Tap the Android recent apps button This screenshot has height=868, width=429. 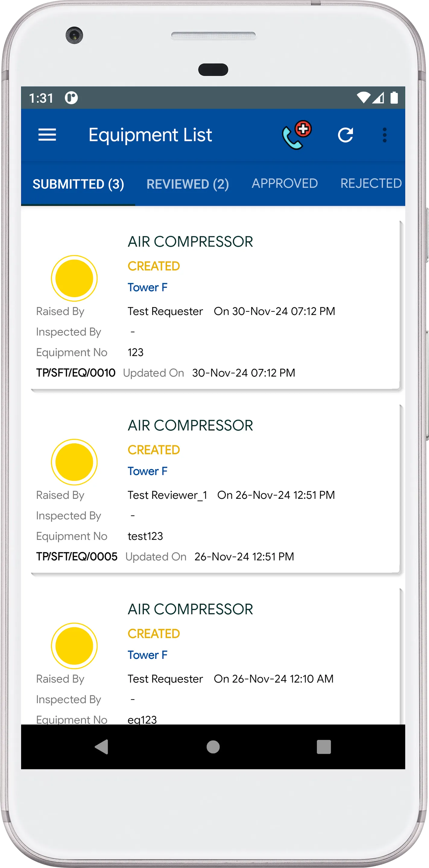coord(324,747)
